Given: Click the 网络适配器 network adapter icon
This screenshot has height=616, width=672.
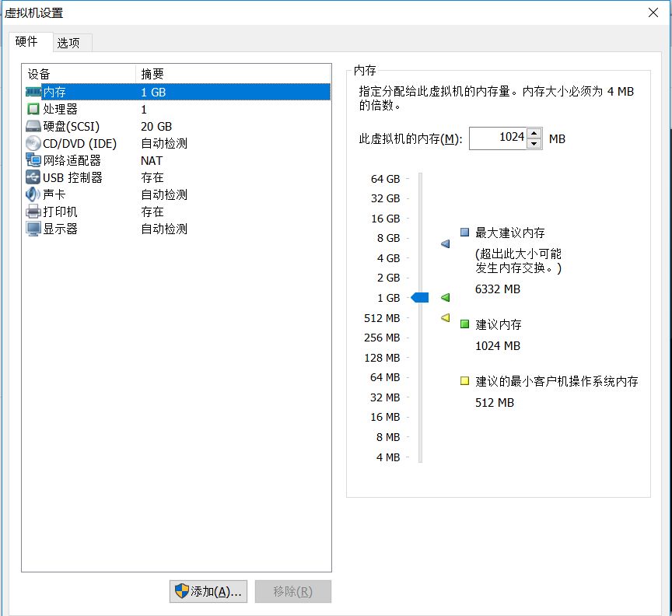Looking at the screenshot, I should (33, 160).
